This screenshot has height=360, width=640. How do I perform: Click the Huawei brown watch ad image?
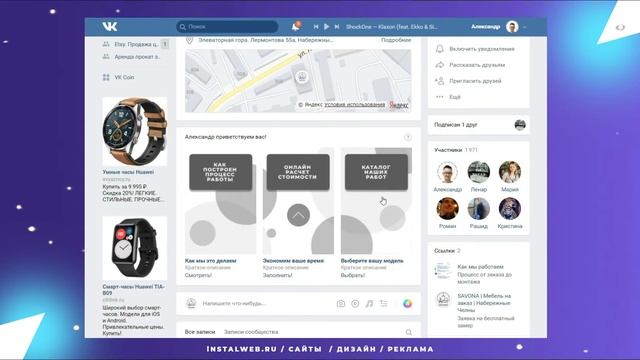coord(135,131)
